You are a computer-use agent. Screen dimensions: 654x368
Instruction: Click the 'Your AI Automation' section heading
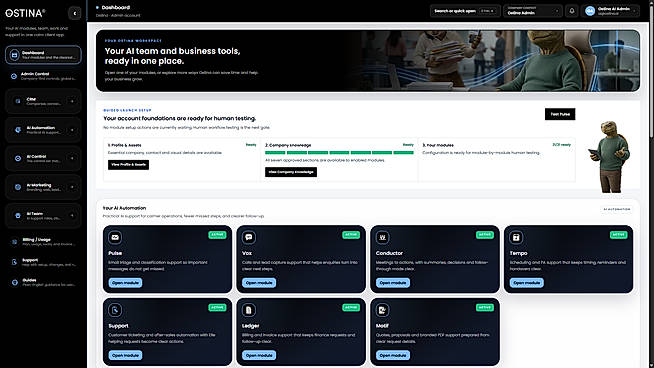click(124, 208)
